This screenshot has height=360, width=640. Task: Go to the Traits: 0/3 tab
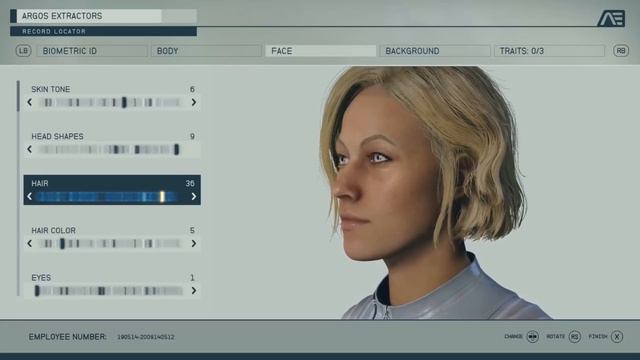pos(549,51)
